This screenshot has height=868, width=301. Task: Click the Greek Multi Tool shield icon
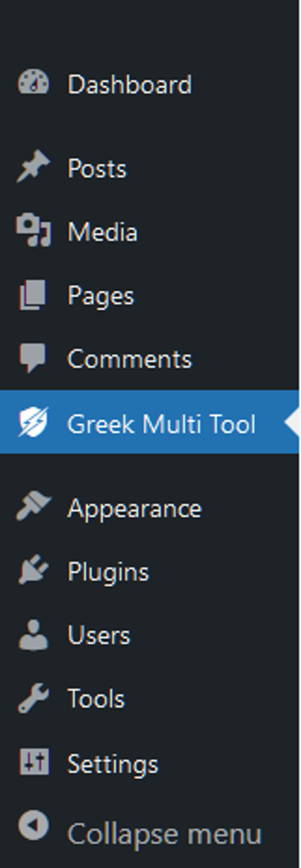(33, 422)
